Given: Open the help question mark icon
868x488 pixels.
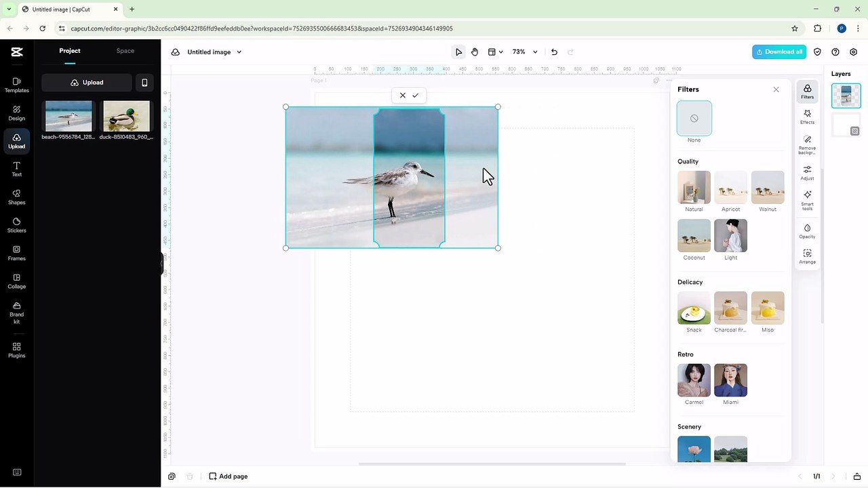Looking at the screenshot, I should 835,52.
